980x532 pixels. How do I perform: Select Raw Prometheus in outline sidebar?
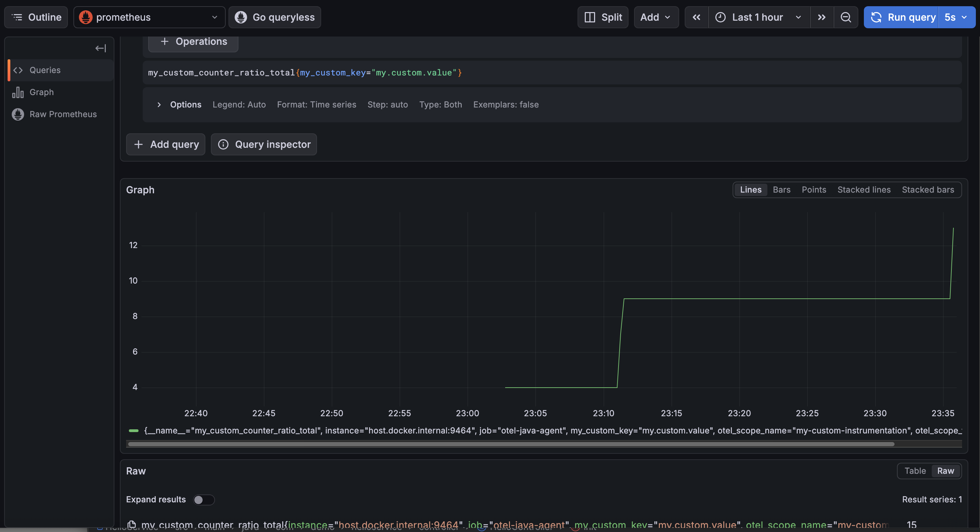(x=63, y=114)
